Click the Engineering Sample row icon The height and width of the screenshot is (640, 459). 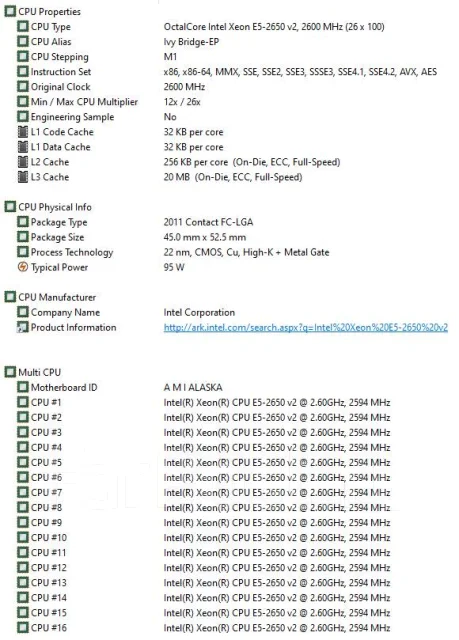(23, 117)
